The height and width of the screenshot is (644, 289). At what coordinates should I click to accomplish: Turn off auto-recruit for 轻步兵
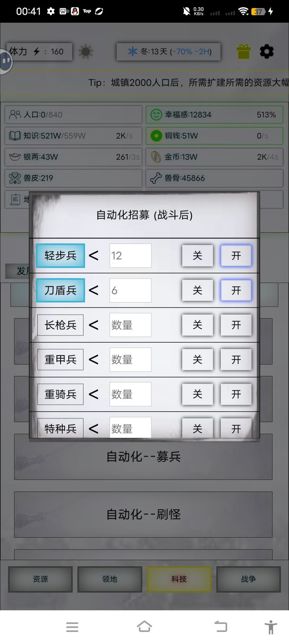(197, 256)
